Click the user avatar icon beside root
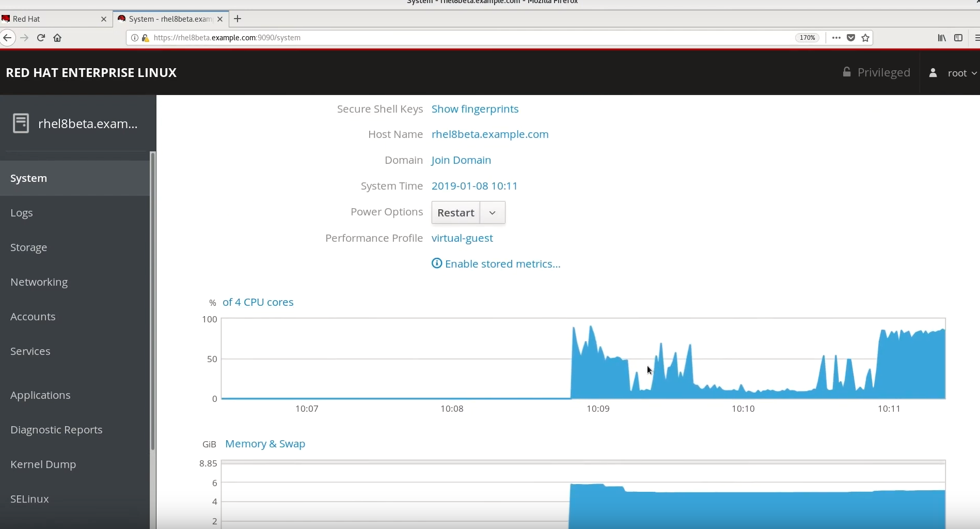Image resolution: width=980 pixels, height=529 pixels. pos(933,73)
